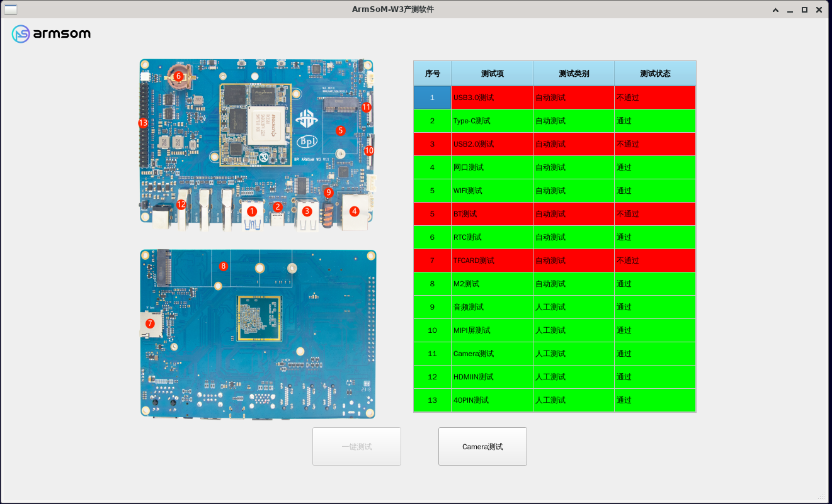Select the 音频测试 cell
This screenshot has width=832, height=504.
click(x=493, y=307)
